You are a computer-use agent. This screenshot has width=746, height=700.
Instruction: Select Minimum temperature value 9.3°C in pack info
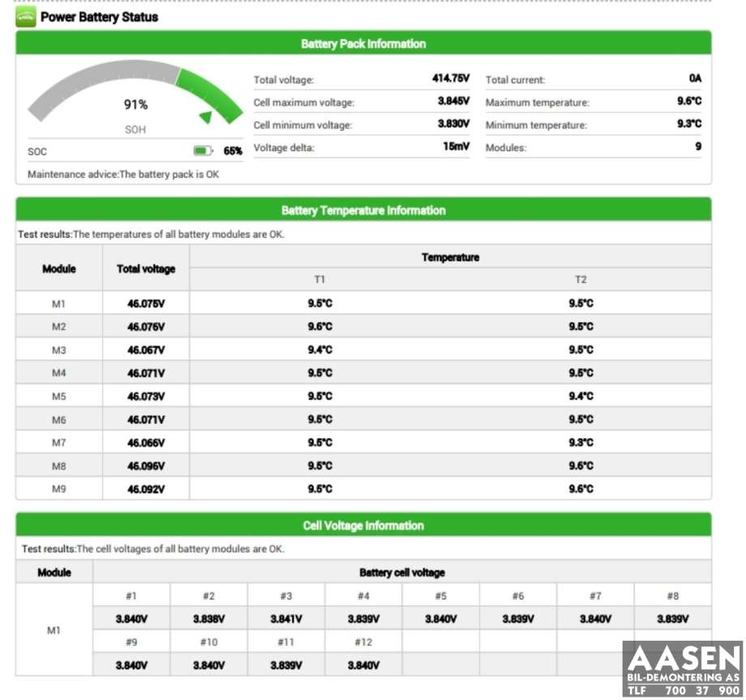(689, 124)
